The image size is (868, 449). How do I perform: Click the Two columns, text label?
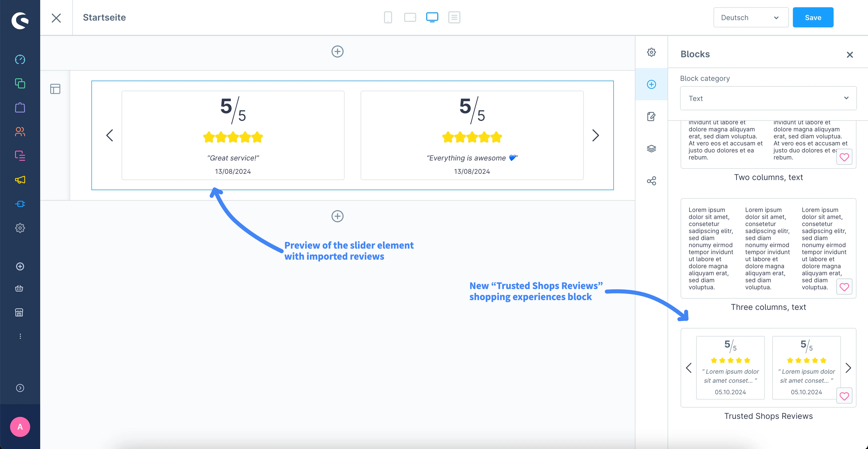pos(768,178)
